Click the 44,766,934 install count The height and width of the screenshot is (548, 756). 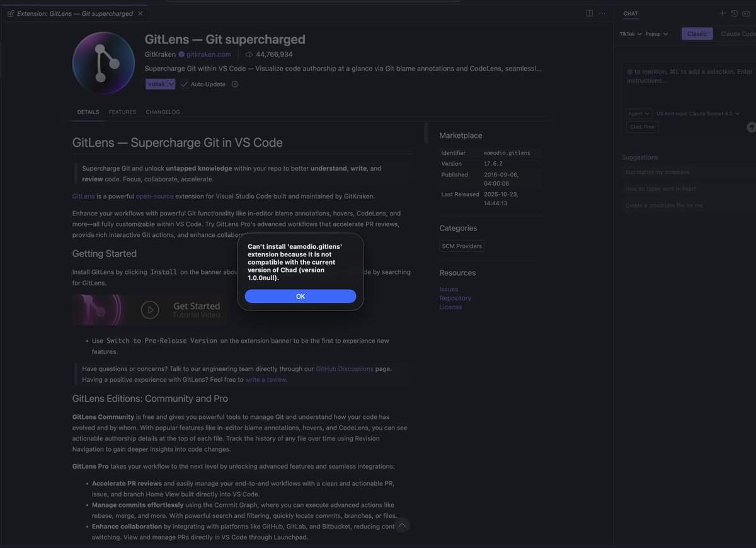click(274, 54)
